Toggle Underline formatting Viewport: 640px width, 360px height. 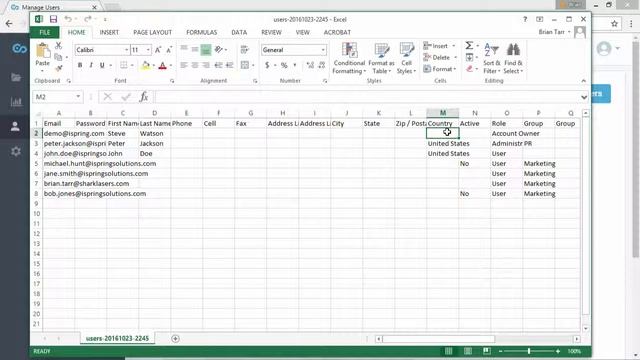tap(102, 65)
